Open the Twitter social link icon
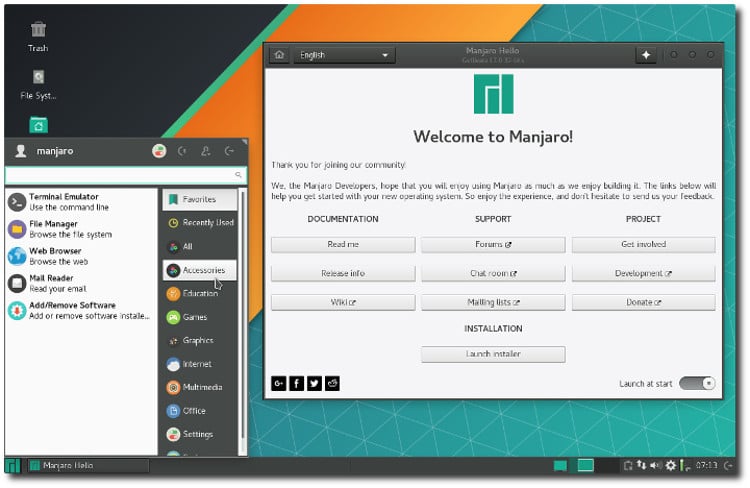This screenshot has height=488, width=750. [x=314, y=383]
